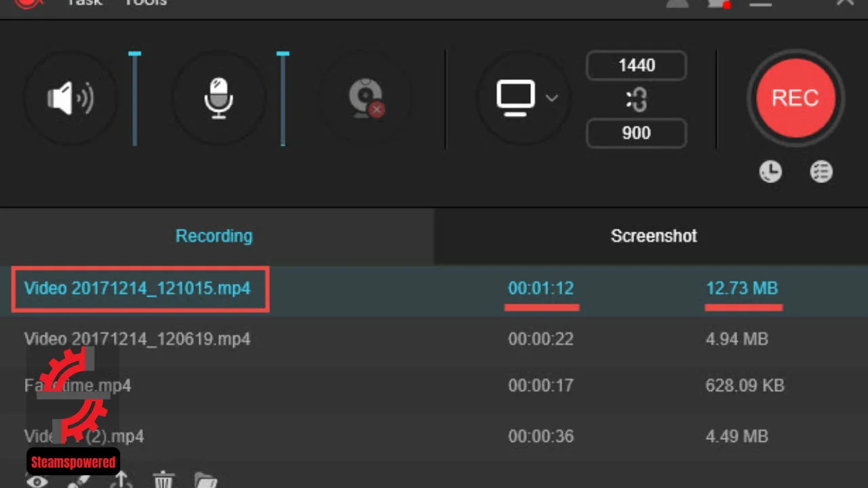Select the screen region monitor icon
This screenshot has width=868, height=488.
515,97
